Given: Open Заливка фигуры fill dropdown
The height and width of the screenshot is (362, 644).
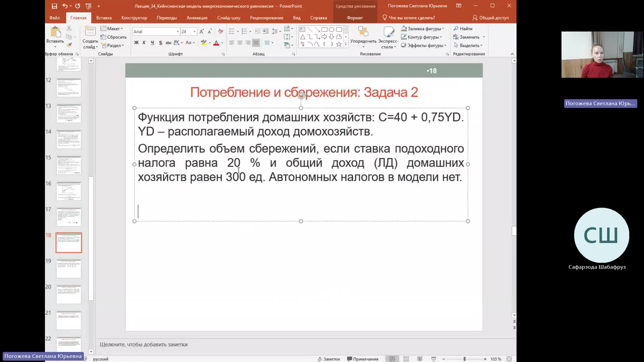Looking at the screenshot, I should (x=423, y=28).
